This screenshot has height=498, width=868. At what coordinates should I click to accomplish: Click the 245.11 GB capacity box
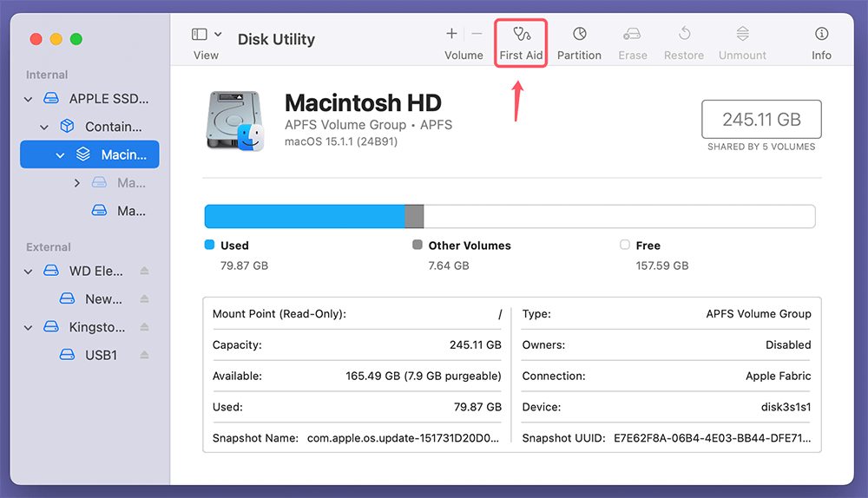click(x=761, y=120)
